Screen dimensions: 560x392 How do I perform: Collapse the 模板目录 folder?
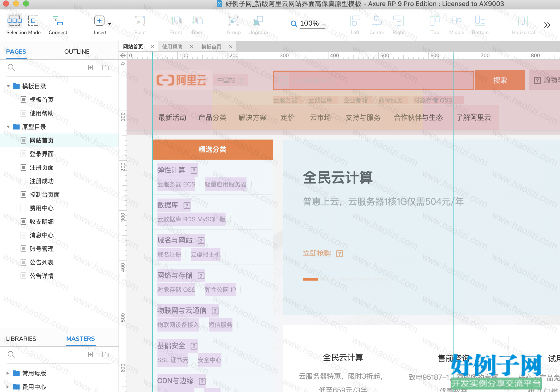pos(8,86)
